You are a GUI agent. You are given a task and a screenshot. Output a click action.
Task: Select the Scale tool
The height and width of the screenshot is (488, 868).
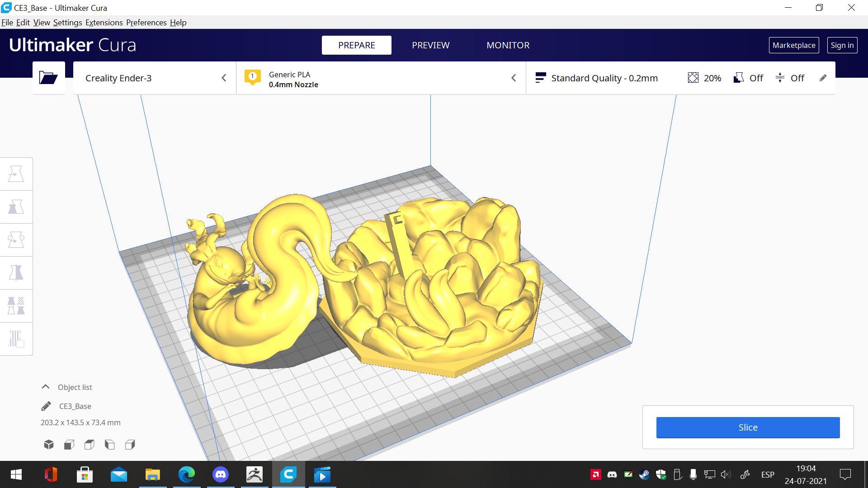tap(16, 207)
